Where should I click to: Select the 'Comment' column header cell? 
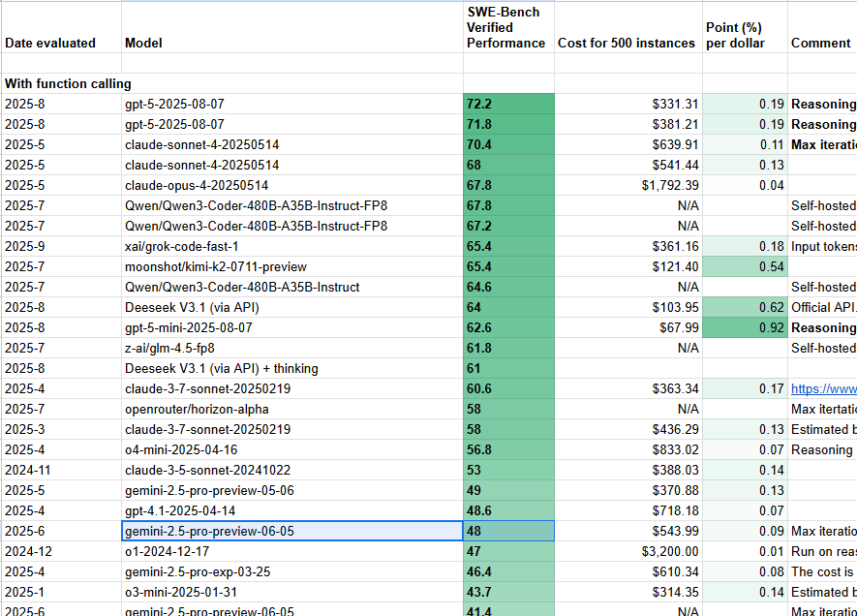coord(821,43)
